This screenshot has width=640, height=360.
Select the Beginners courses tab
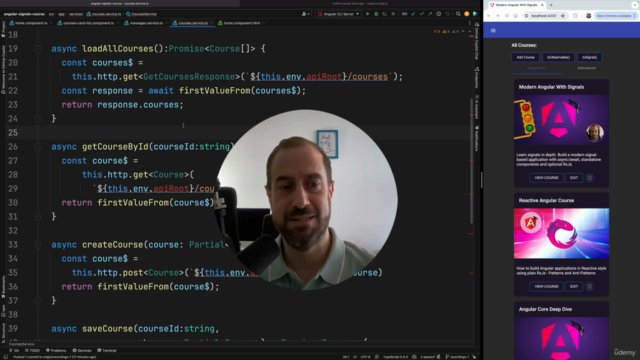[536, 68]
